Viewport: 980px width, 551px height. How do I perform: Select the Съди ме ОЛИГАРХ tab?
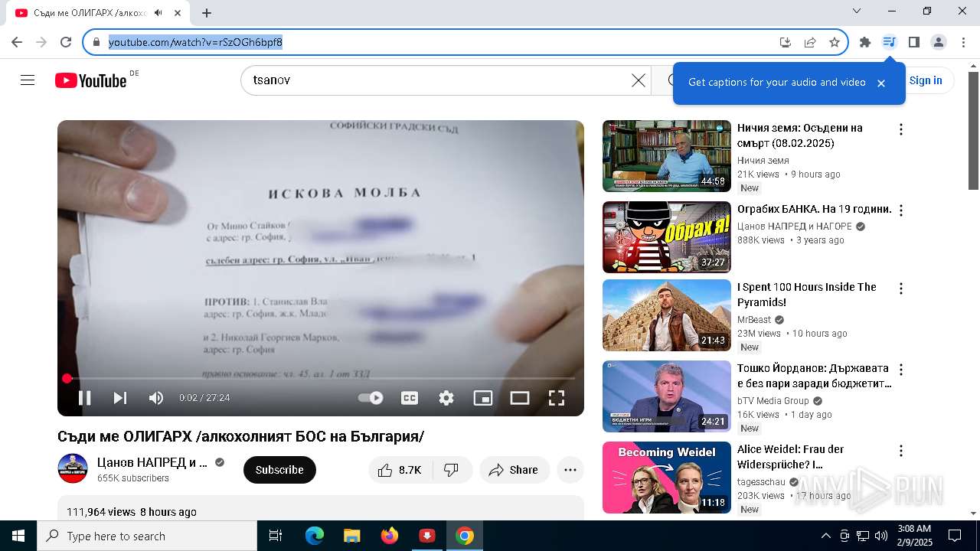point(97,13)
